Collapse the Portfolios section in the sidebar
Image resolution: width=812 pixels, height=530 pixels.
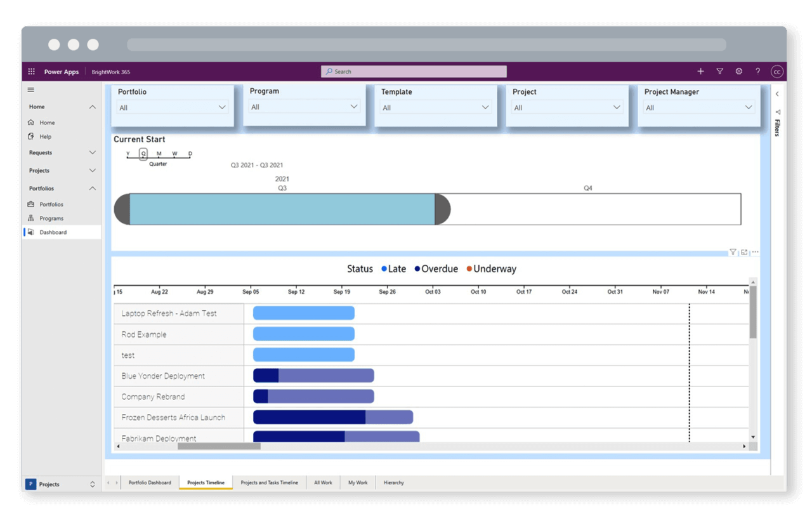pyautogui.click(x=92, y=188)
